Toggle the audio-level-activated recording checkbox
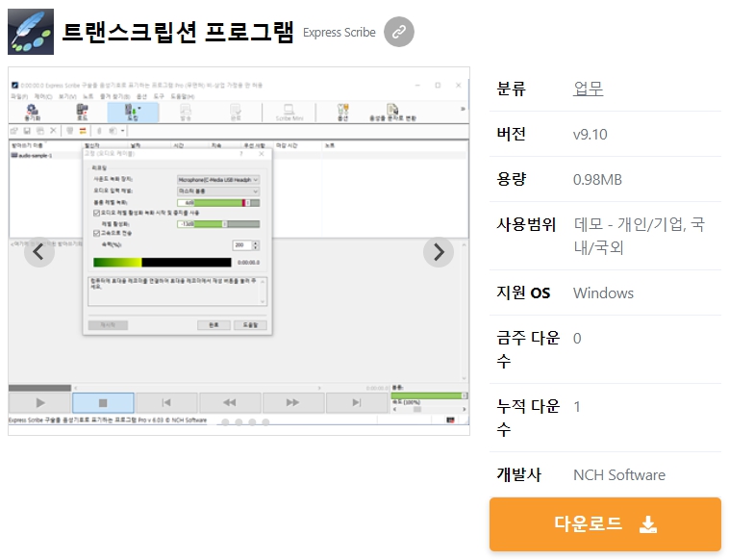This screenshot has height=560, width=729. click(97, 213)
